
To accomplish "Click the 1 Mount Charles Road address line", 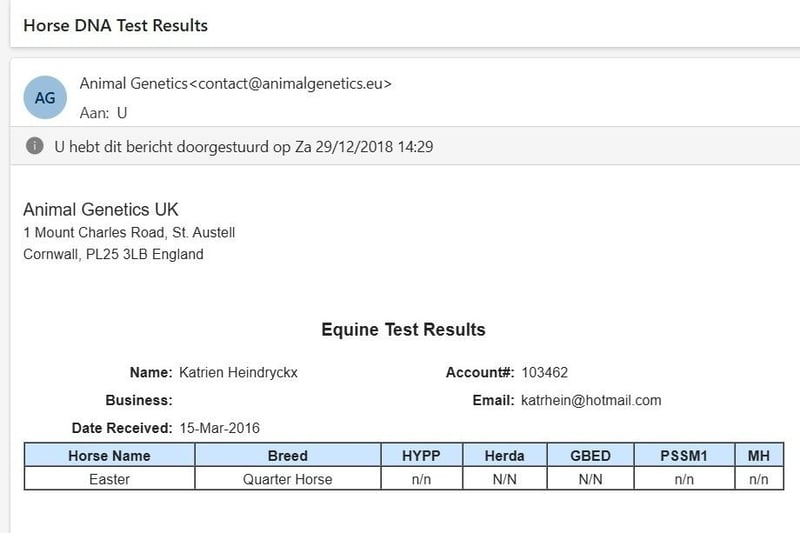I will point(129,233).
